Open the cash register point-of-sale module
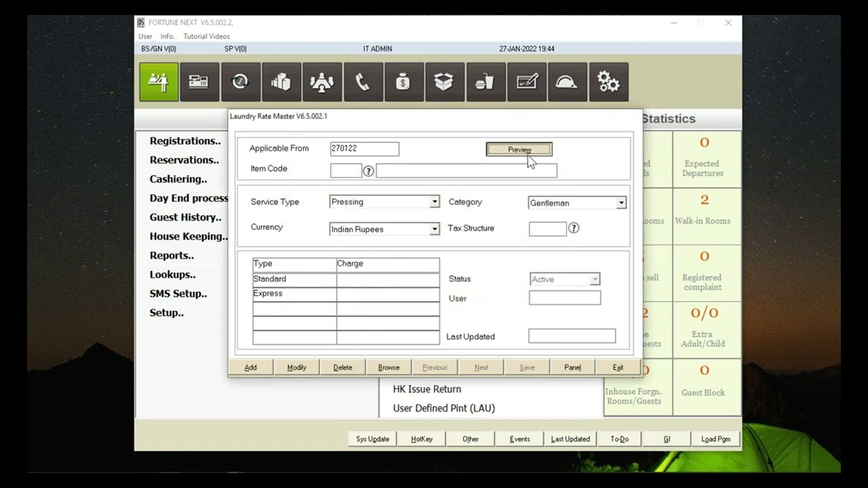Viewport: 868px width, 488px height. pos(199,82)
